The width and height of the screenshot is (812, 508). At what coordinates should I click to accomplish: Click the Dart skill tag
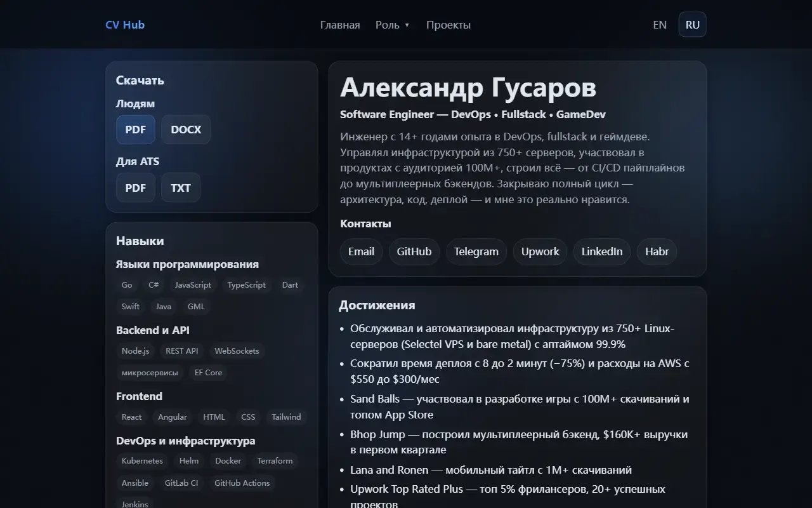[290, 285]
